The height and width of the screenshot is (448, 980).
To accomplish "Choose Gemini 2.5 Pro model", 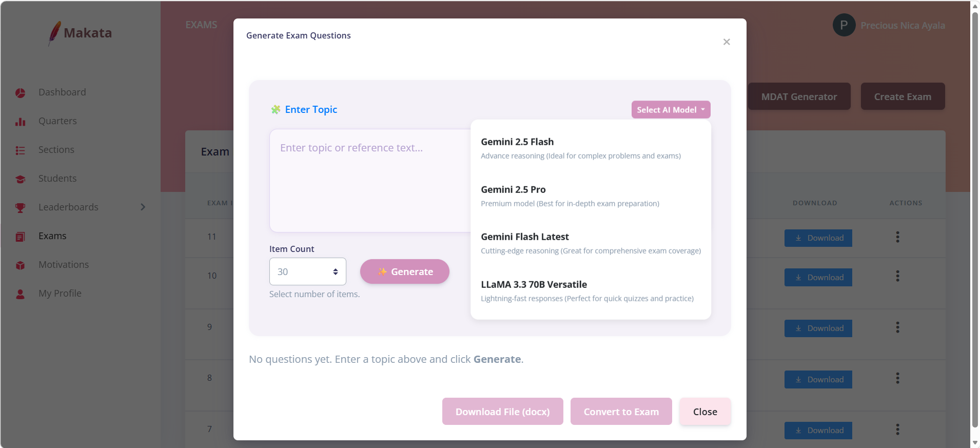I will [x=591, y=196].
